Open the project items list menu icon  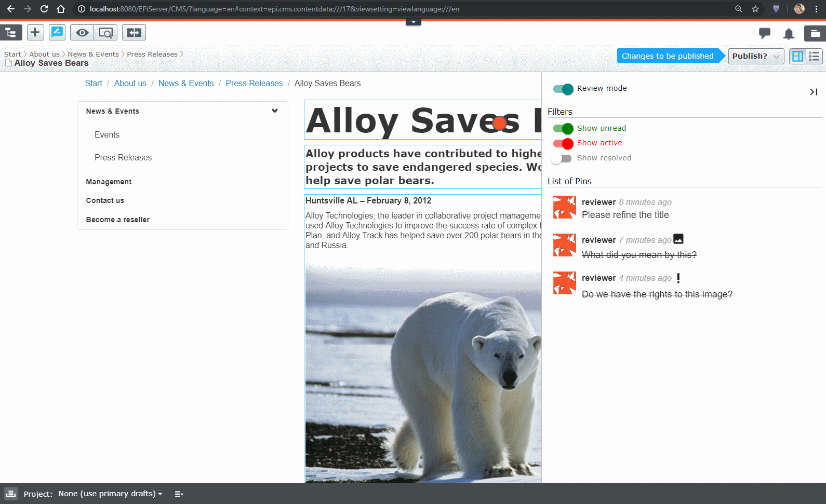(179, 494)
